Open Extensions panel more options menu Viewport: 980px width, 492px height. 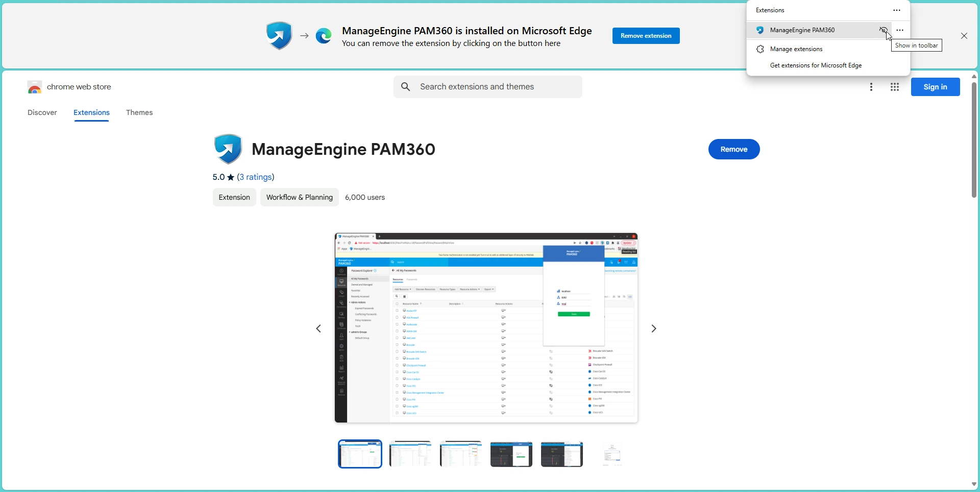pos(897,10)
